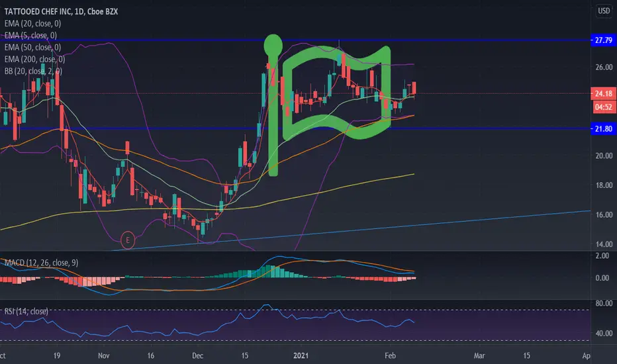
Task: Select the EMA (50, close, 0) indicator label
Action: pos(32,47)
